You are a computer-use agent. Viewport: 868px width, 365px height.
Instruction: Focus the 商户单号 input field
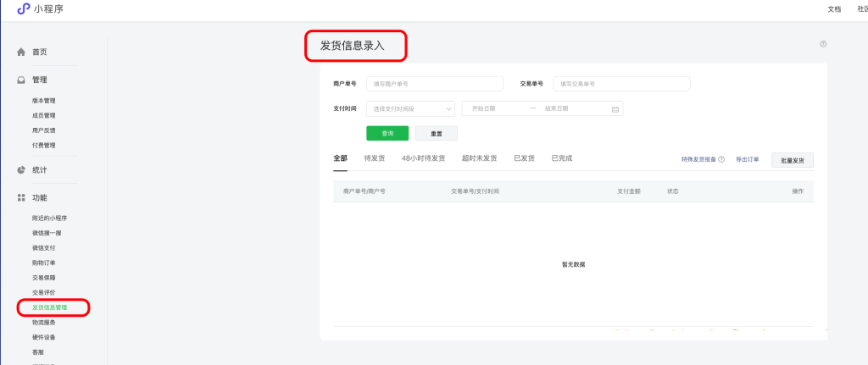pos(434,84)
